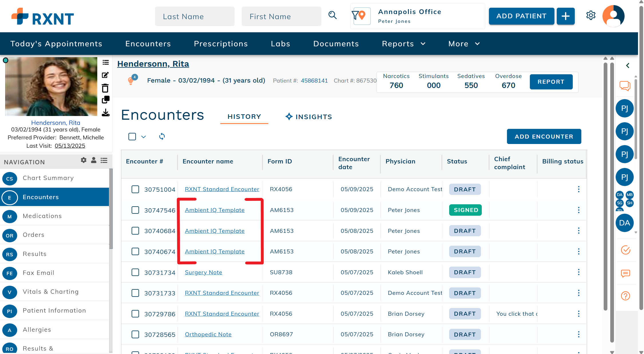Open Chart Summary in navigation
The height and width of the screenshot is (354, 644).
pos(54,178)
